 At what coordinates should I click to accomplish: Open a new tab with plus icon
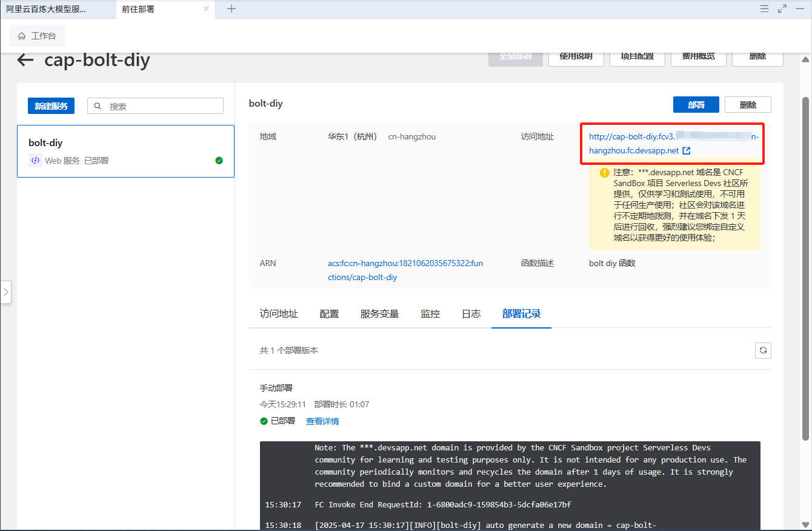click(x=231, y=8)
